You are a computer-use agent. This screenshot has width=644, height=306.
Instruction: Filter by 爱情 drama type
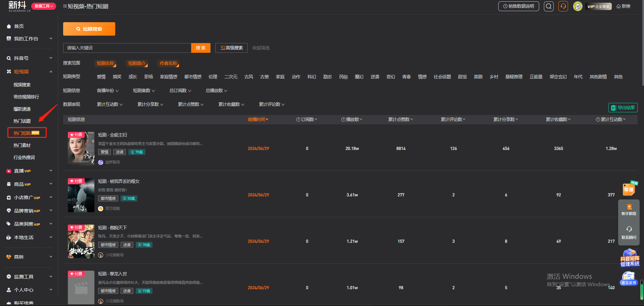tap(101, 77)
